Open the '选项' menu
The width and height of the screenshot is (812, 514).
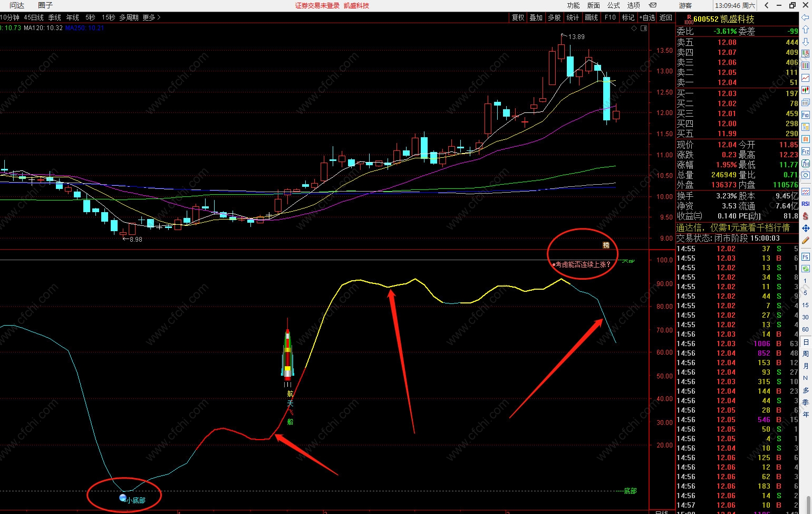pyautogui.click(x=633, y=5)
